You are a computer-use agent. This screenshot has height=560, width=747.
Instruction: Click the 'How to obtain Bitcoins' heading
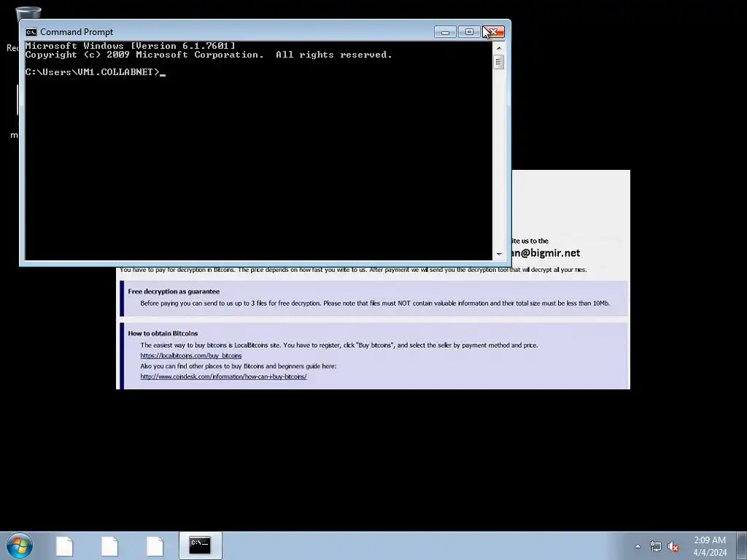[163, 333]
